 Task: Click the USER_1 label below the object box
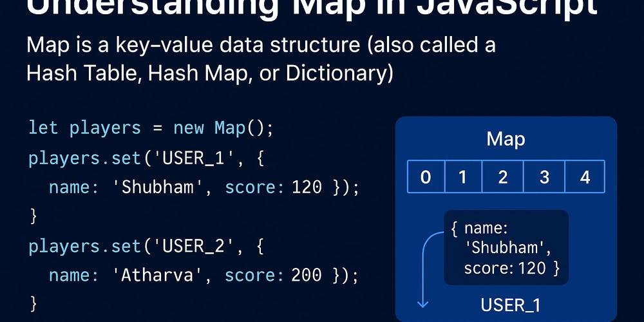(x=511, y=305)
